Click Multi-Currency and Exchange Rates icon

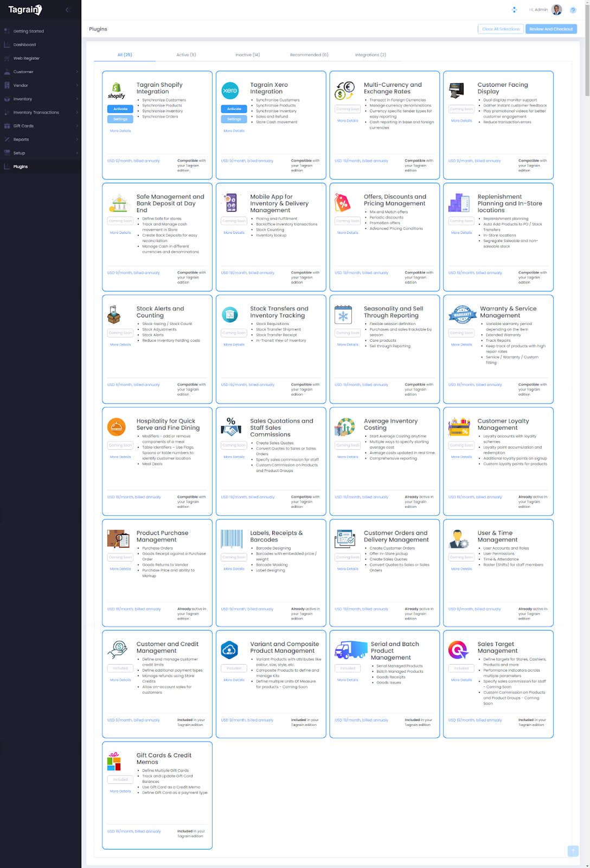[x=344, y=91]
